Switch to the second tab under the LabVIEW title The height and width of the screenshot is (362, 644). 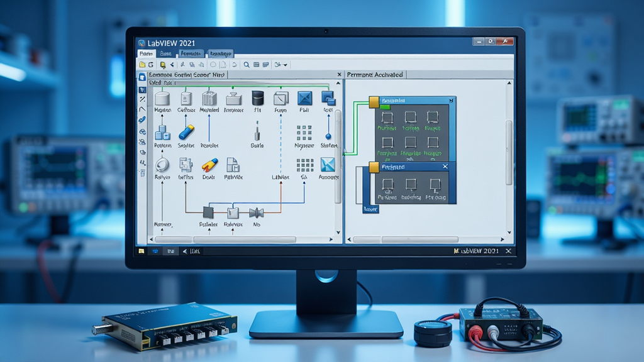point(165,54)
